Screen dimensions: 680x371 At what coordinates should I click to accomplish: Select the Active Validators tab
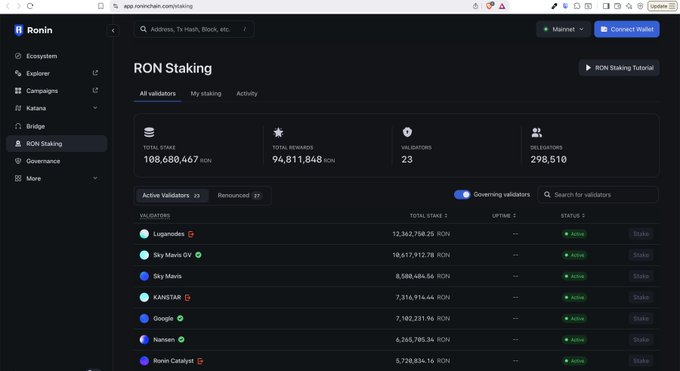[x=171, y=195]
